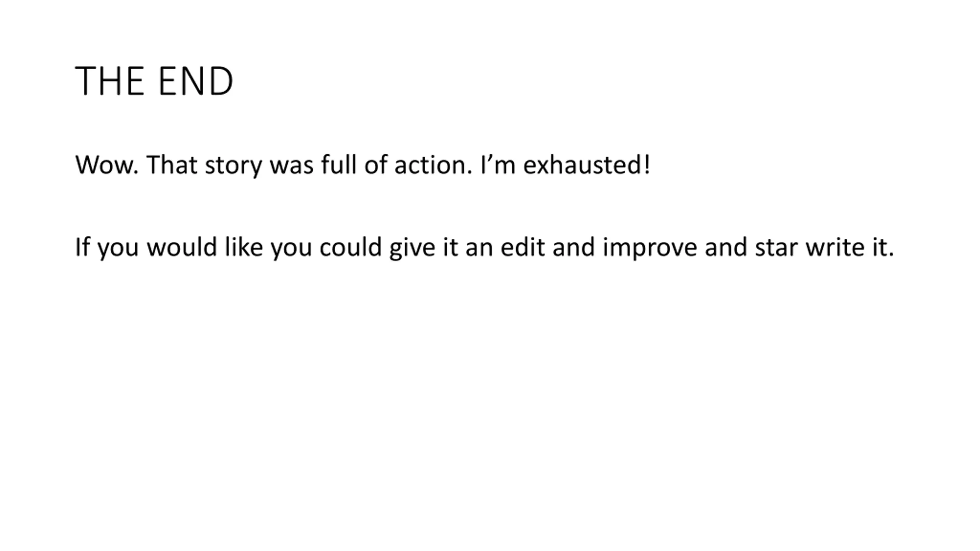The image size is (980, 551).
Task: Click the word of before action
Action: (x=376, y=164)
